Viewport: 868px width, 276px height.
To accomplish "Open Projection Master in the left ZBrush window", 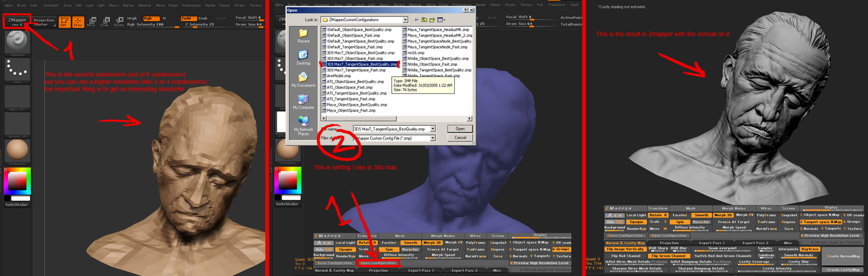I will [x=44, y=22].
